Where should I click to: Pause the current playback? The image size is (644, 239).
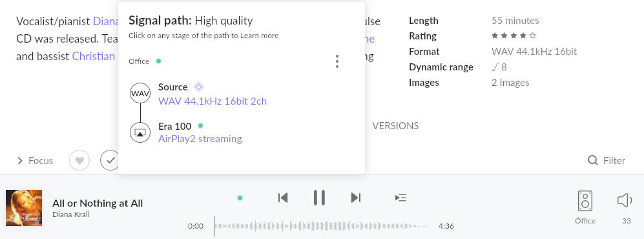[x=319, y=198]
